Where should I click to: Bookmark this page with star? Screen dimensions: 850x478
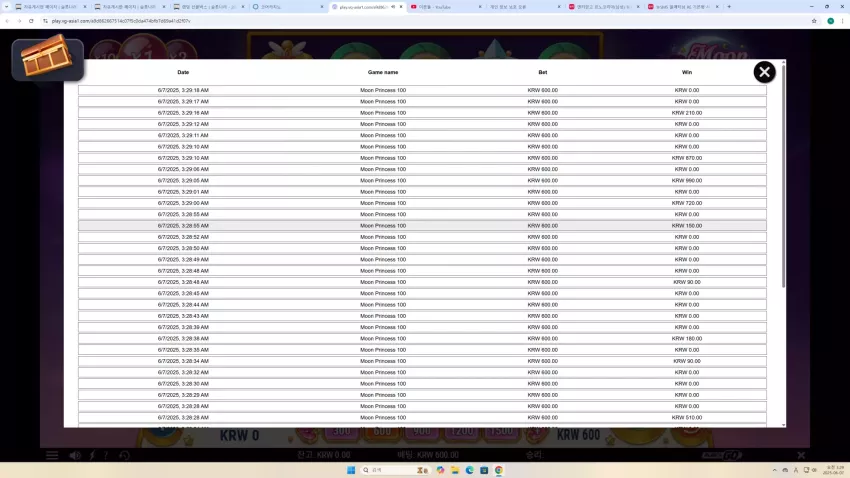click(814, 21)
